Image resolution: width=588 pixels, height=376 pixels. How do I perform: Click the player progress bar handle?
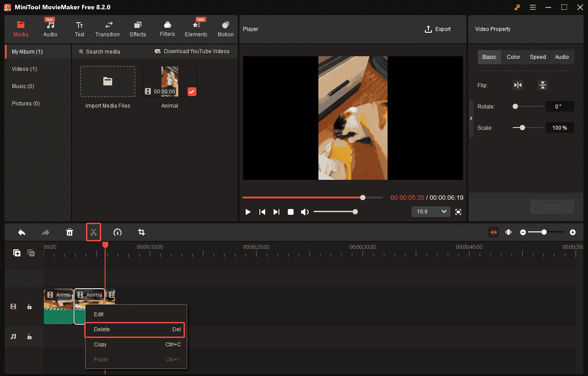click(363, 198)
